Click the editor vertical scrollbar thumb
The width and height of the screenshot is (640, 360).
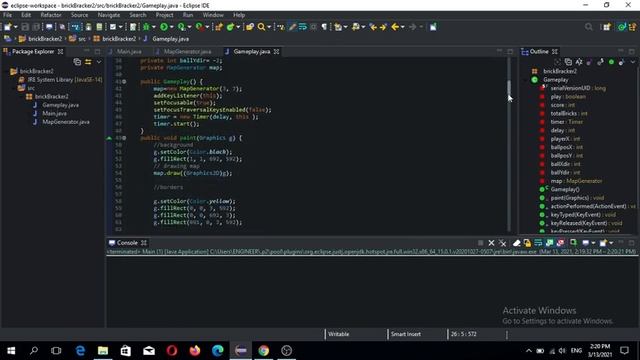click(509, 88)
